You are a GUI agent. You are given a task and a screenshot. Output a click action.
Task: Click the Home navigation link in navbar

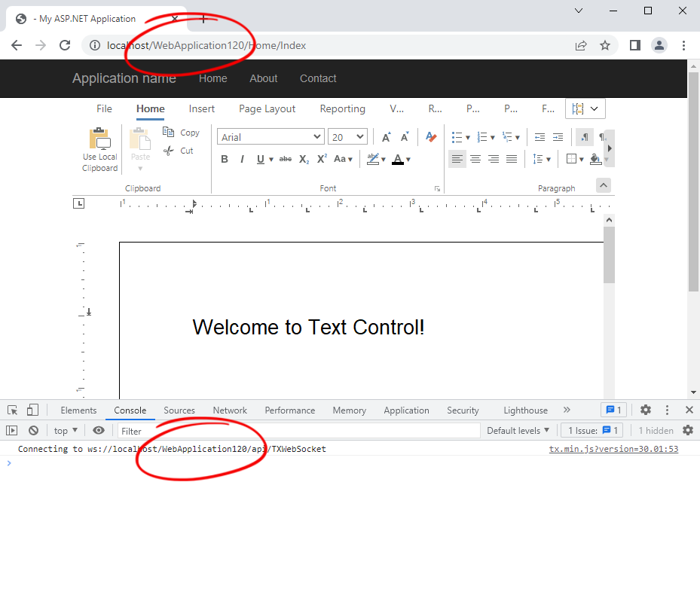tap(213, 78)
